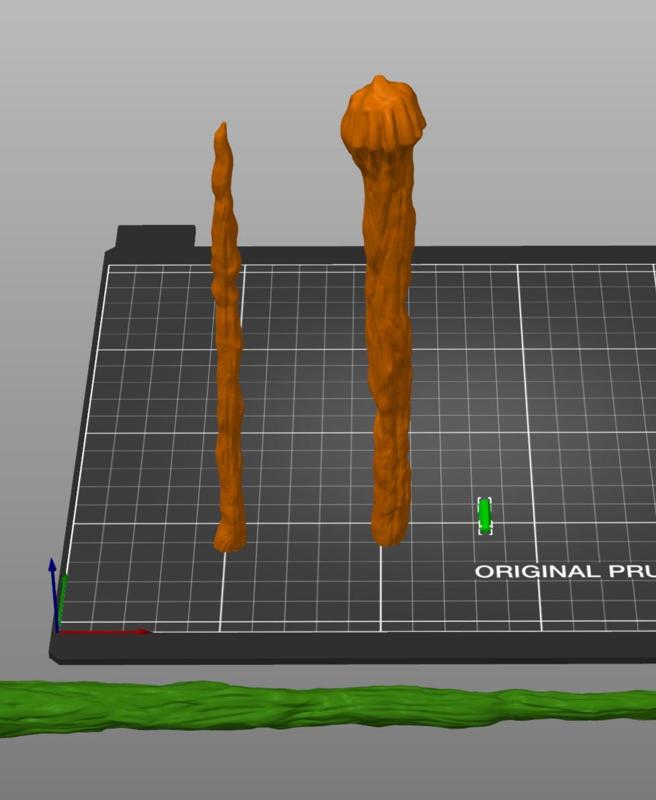Click the large green branch model at bottom
The height and width of the screenshot is (800, 656).
point(328,708)
